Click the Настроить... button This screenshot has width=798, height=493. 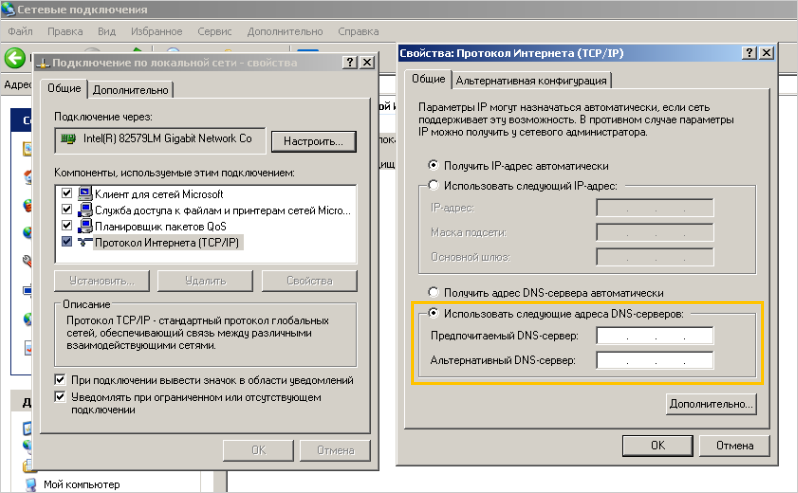click(x=313, y=141)
